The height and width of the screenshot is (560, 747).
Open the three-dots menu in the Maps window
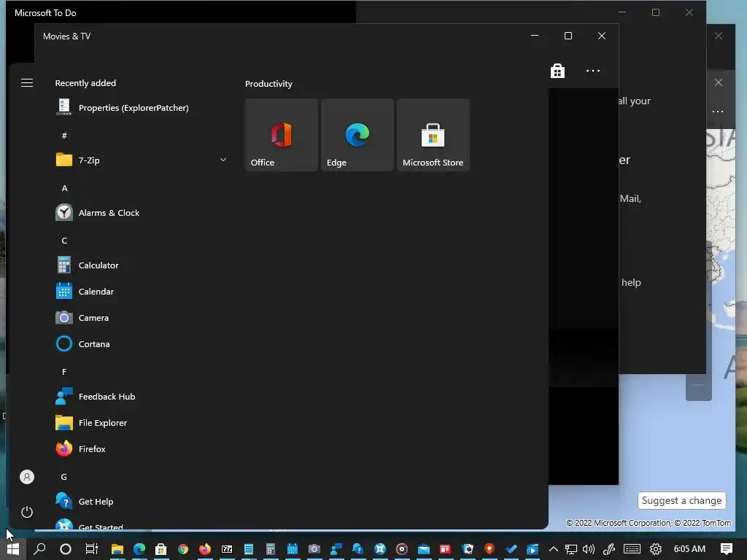pos(718,112)
